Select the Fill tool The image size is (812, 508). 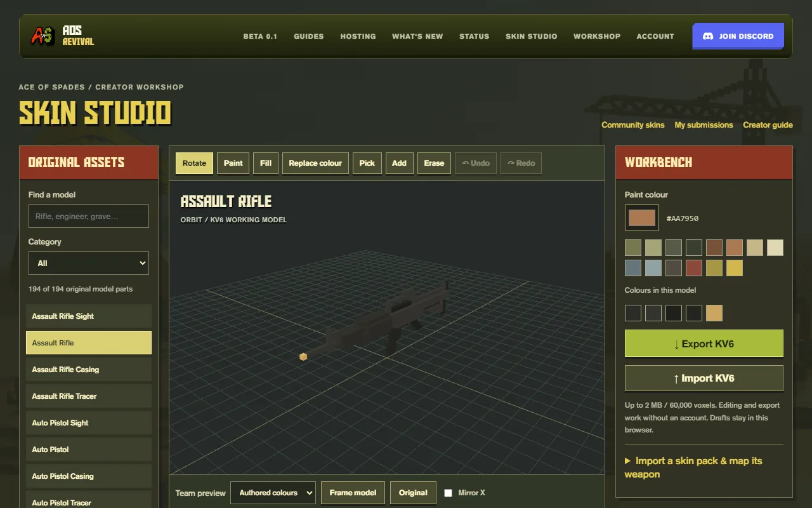pos(266,163)
